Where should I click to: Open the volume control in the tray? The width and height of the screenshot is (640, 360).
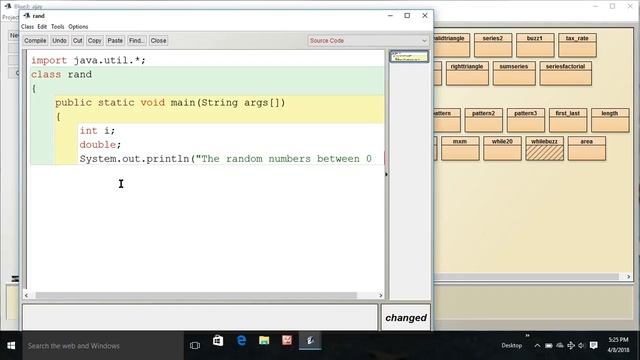pos(582,346)
